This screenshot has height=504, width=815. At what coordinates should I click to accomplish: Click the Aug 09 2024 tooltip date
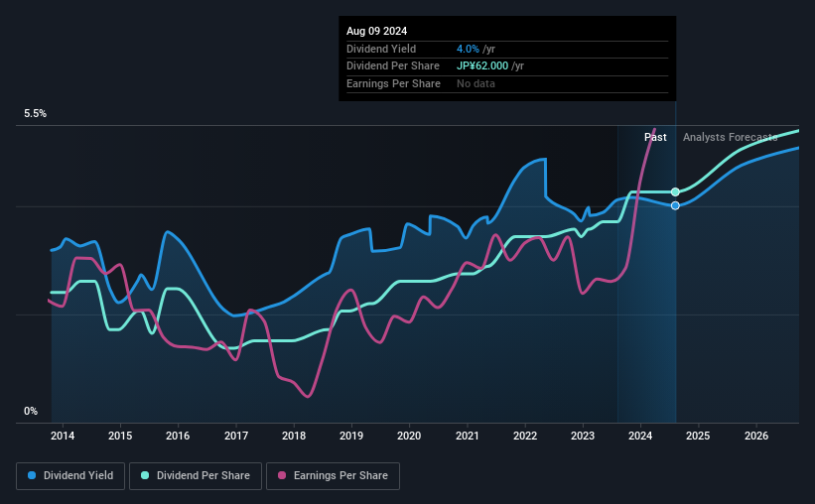[x=377, y=31]
